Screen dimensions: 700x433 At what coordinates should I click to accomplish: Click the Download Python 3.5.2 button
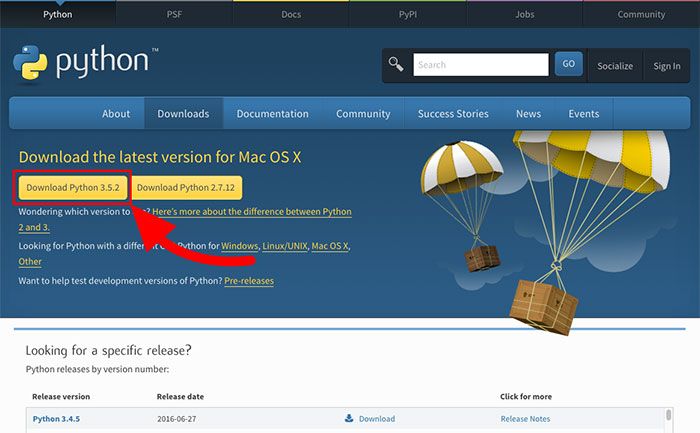73,187
